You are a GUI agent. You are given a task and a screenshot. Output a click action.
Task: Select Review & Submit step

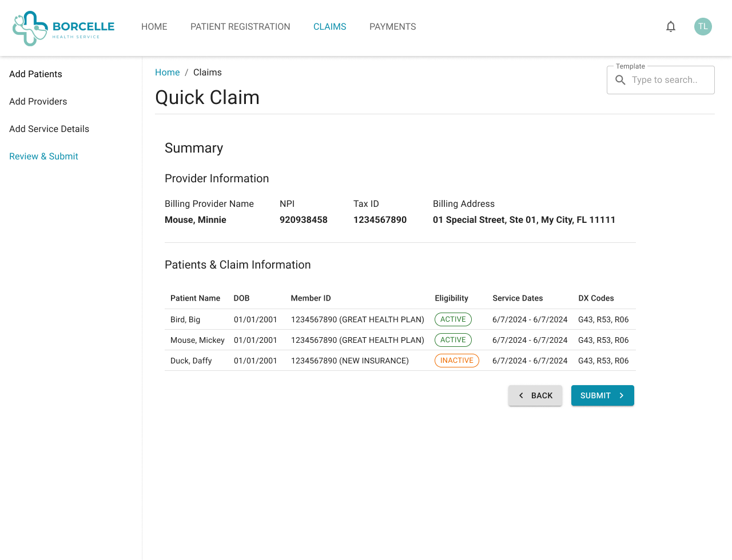click(43, 157)
